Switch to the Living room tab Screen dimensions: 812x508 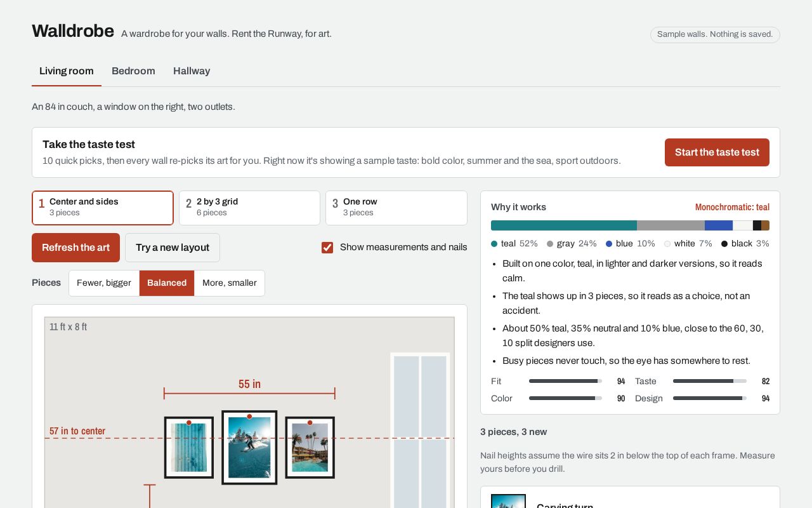pos(67,71)
